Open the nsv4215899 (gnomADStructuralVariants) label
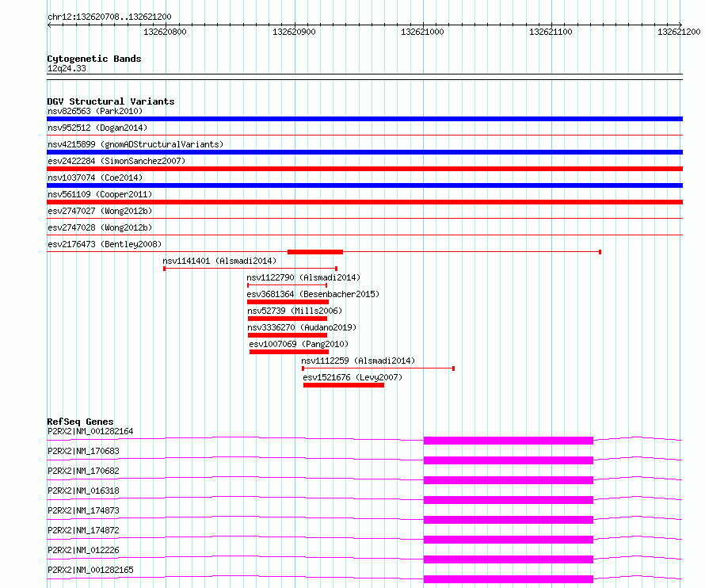 click(135, 144)
